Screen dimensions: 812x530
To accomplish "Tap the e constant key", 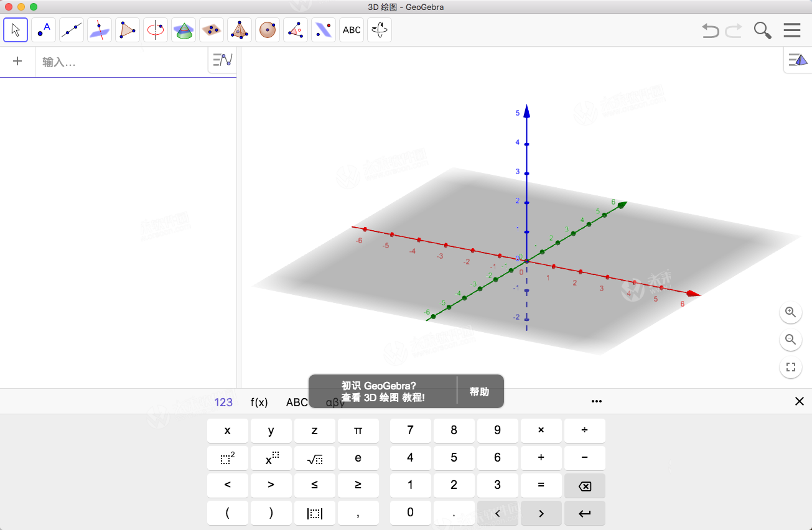I will (x=358, y=458).
